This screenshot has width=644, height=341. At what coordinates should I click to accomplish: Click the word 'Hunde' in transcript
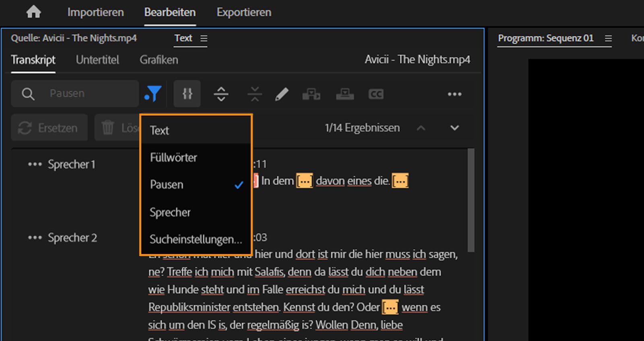pyautogui.click(x=183, y=290)
